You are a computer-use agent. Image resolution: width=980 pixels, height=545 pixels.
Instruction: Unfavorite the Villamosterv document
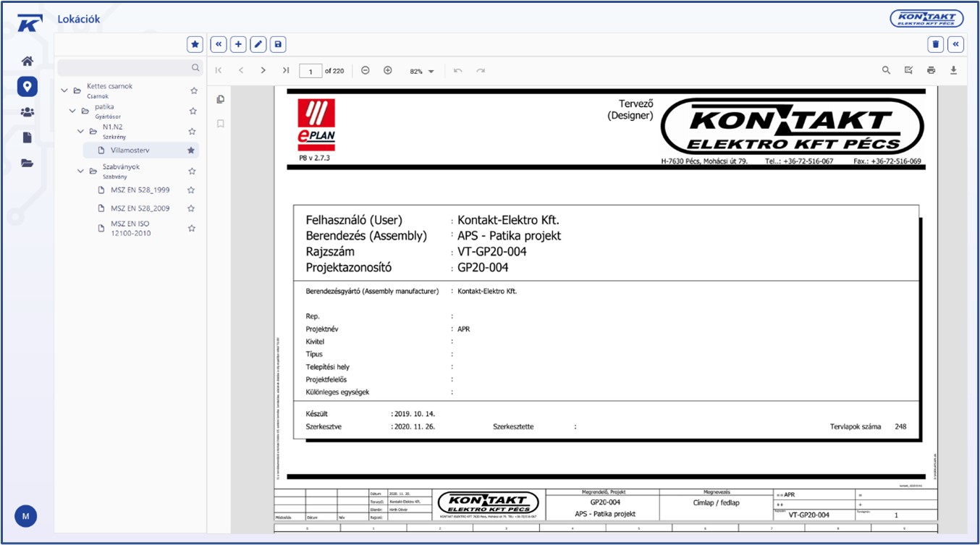191,151
